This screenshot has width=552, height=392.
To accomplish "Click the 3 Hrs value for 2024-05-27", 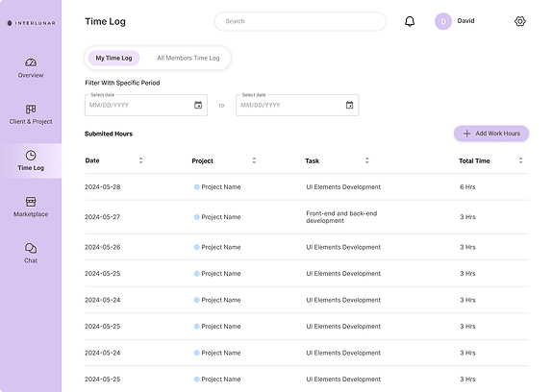I will coord(467,217).
